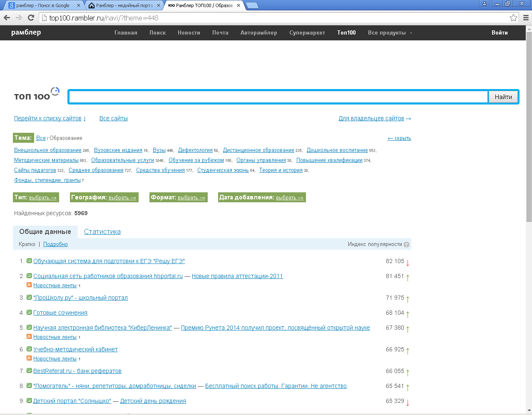
Task: Open 'Поиск' in top navigation
Action: [158, 32]
